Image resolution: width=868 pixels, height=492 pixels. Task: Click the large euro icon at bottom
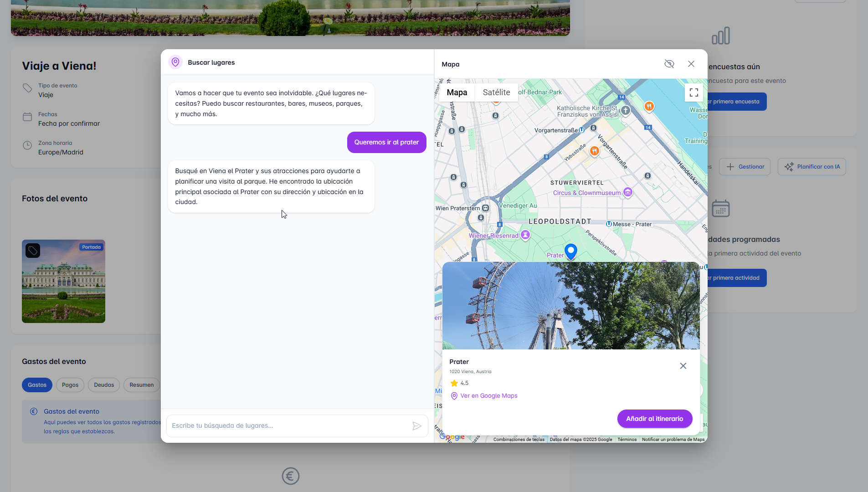291,476
